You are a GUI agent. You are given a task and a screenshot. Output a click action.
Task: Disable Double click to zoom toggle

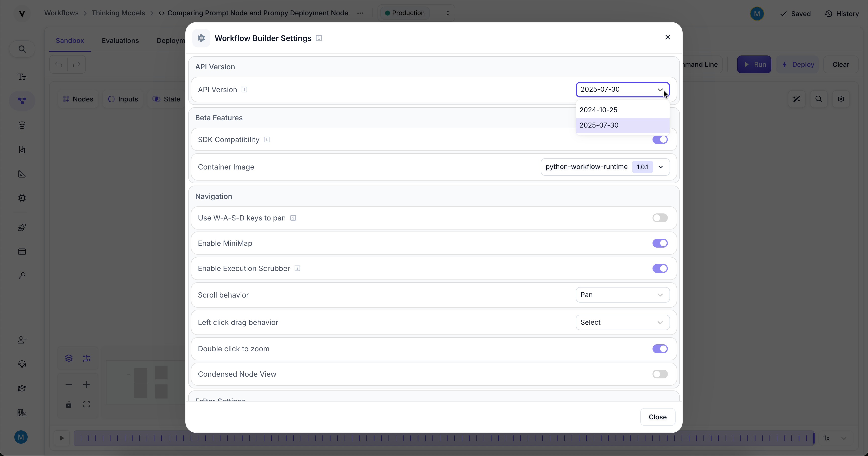(660, 349)
